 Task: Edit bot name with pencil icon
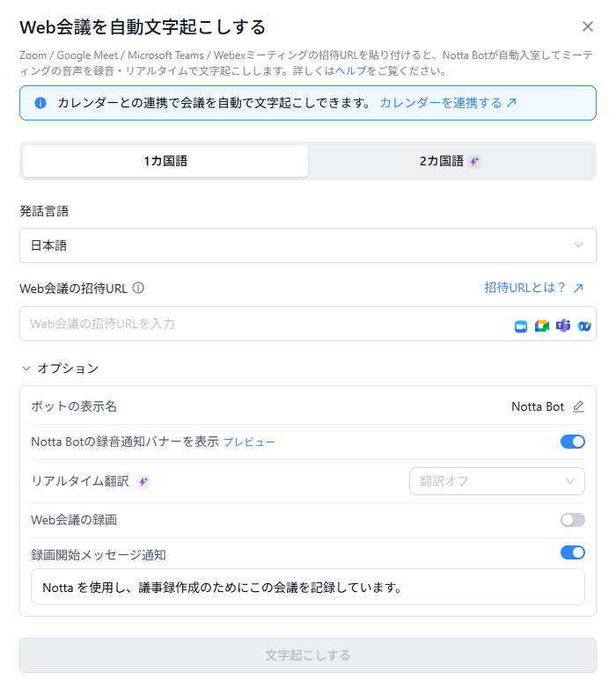click(x=578, y=406)
